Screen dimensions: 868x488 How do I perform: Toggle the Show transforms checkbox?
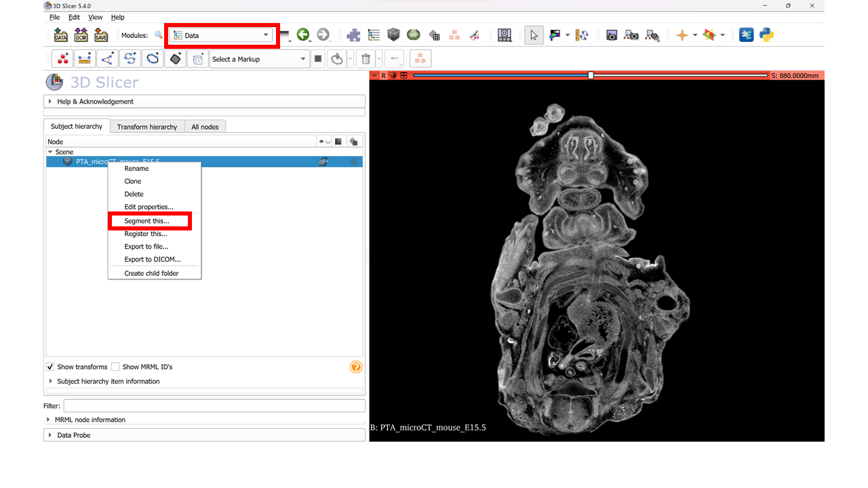click(x=50, y=367)
